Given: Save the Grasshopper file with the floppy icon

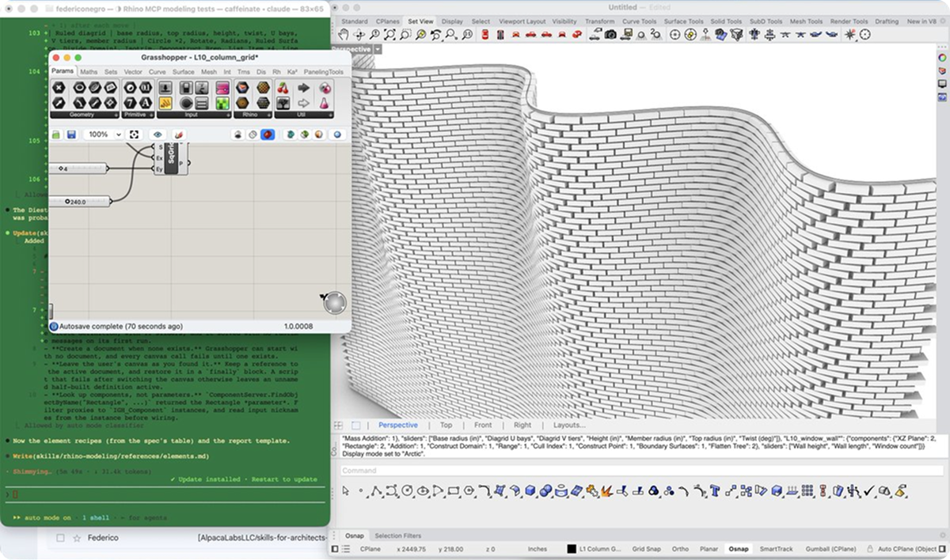Looking at the screenshot, I should tap(71, 134).
